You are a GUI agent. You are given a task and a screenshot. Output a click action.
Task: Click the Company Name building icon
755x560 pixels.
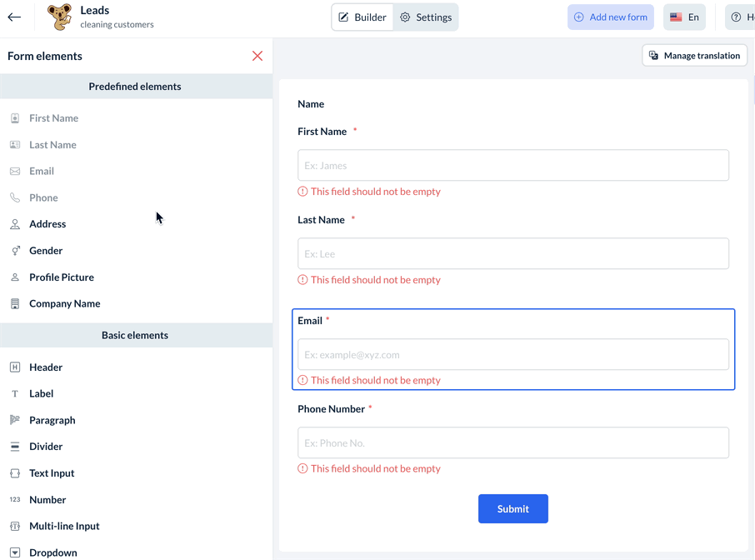coord(15,304)
